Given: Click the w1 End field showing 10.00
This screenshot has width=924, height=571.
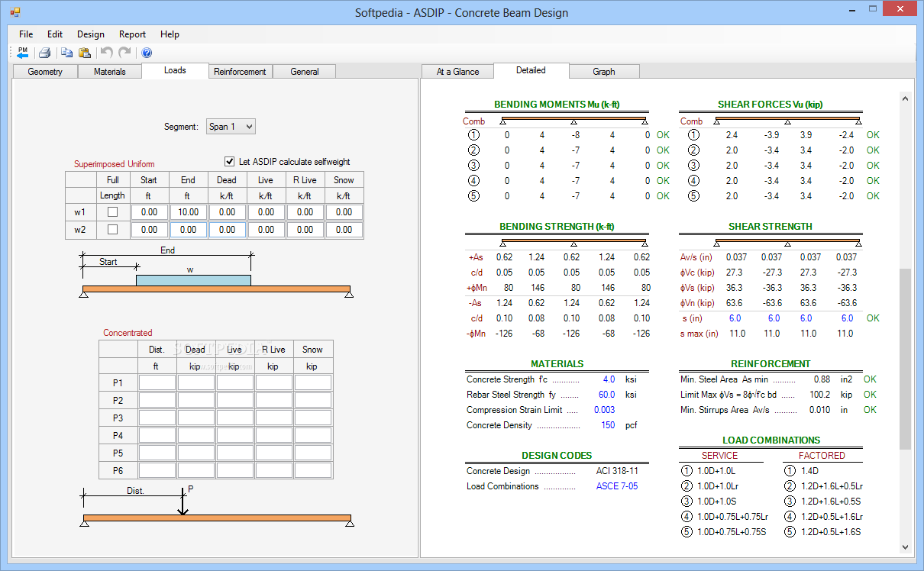Looking at the screenshot, I should tap(189, 212).
